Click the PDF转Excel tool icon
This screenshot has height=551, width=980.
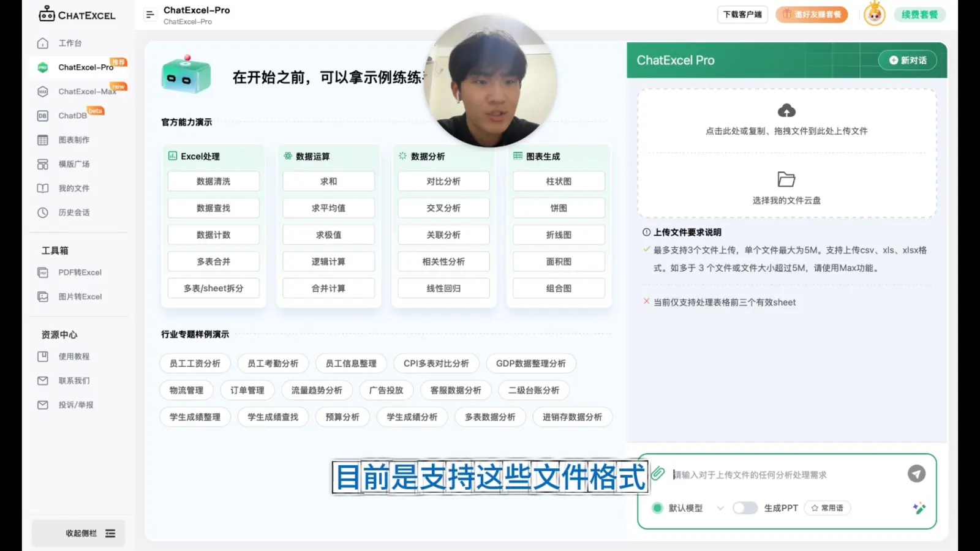[43, 272]
